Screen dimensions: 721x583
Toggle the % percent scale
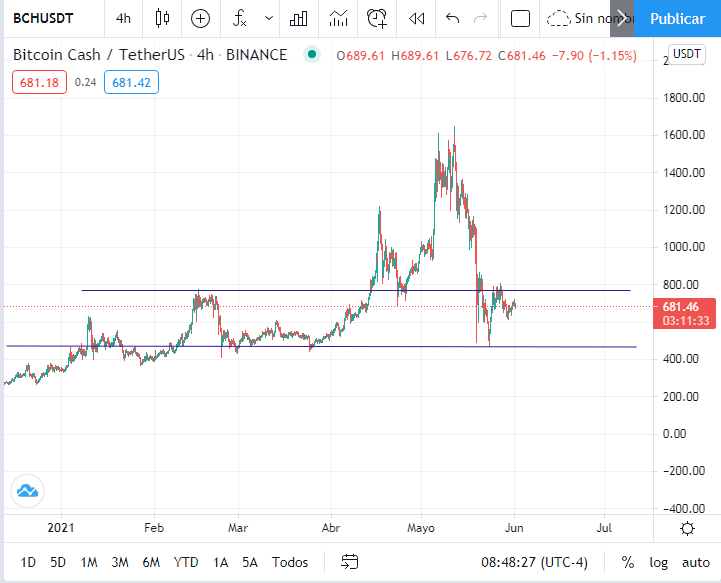(x=628, y=562)
